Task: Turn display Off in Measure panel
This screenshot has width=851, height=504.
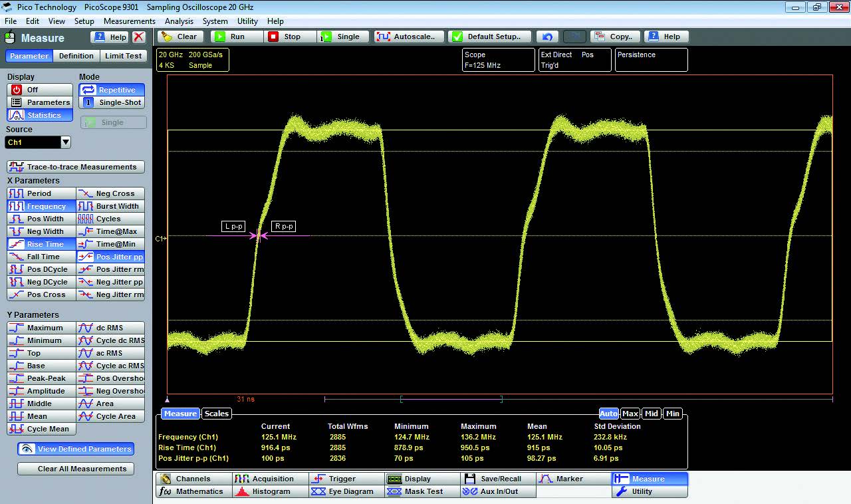Action: click(39, 90)
